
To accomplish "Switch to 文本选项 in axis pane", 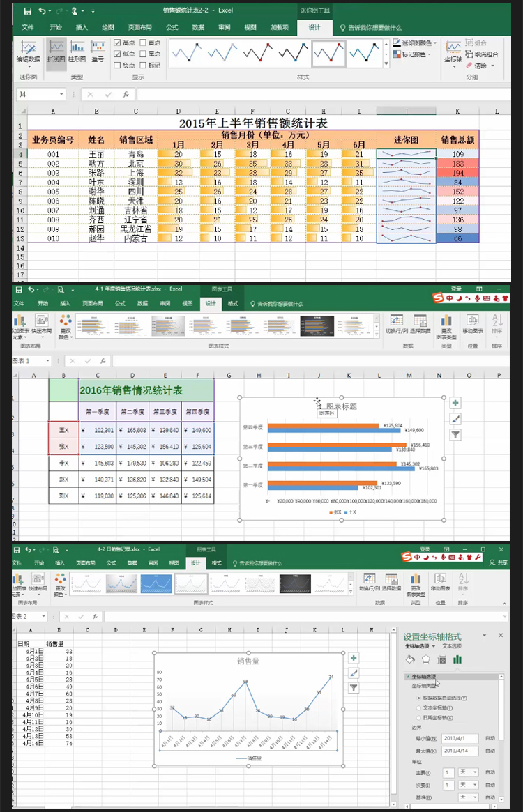I will tap(451, 646).
